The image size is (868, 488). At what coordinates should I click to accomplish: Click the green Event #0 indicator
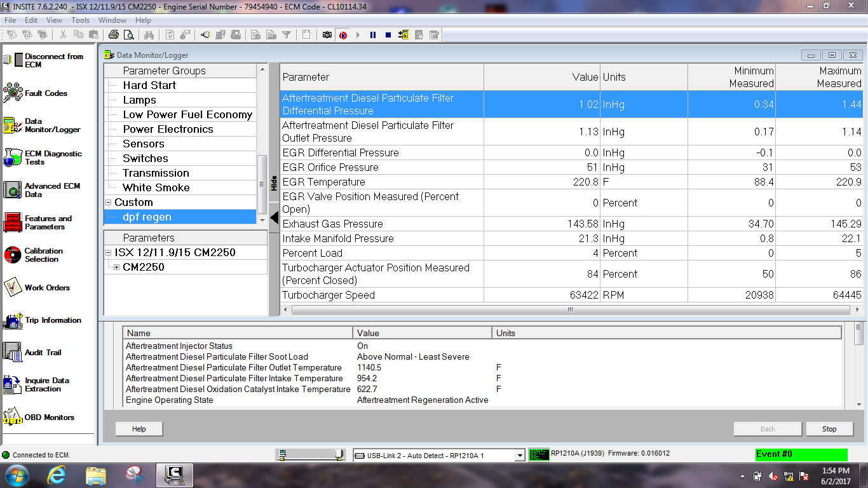pos(801,454)
